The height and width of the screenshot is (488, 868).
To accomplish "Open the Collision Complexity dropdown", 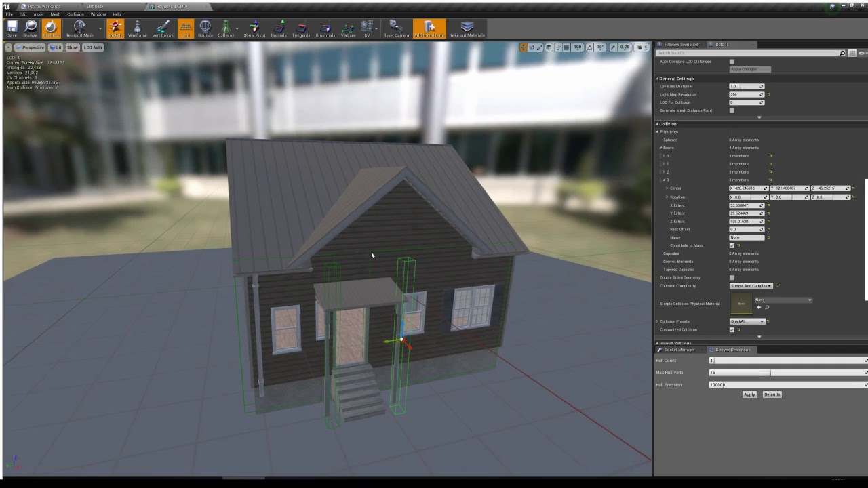I will coord(751,286).
